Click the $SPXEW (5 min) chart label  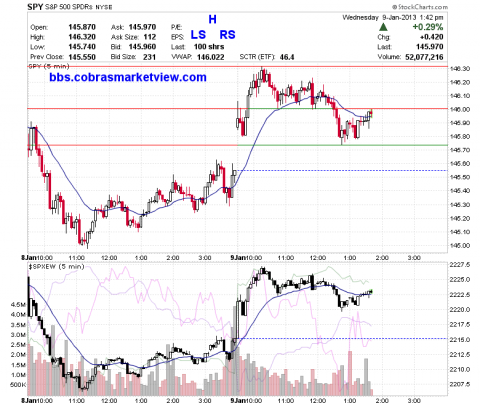(x=57, y=267)
